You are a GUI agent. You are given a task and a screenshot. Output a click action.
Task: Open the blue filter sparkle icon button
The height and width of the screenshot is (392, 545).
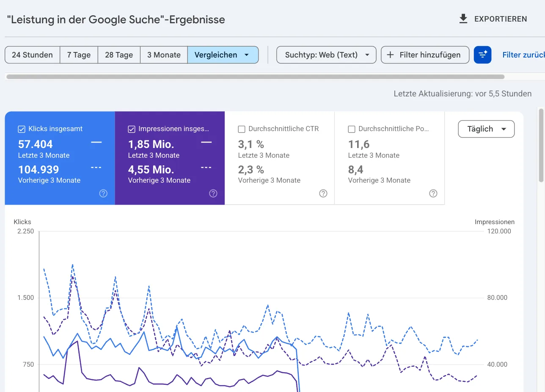(482, 55)
